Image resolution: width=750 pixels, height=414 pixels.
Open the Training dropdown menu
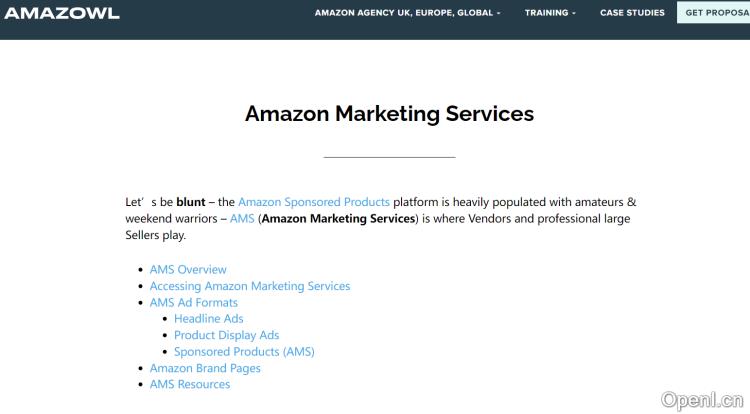click(x=551, y=13)
